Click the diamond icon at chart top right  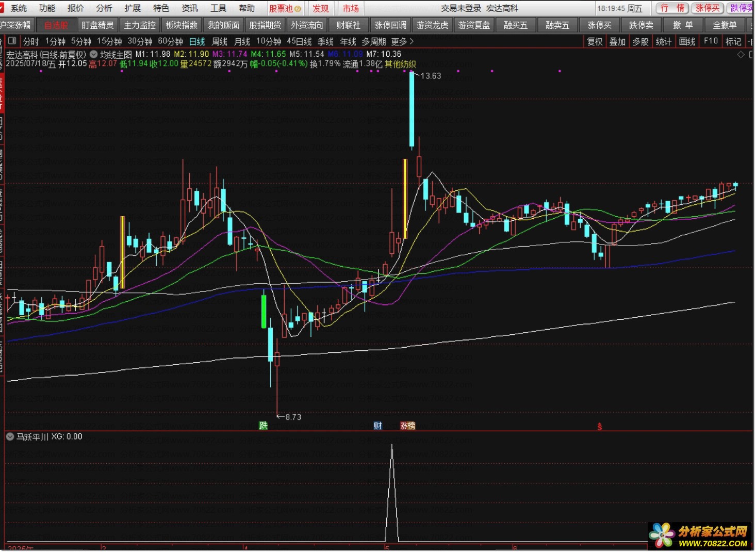point(741,54)
